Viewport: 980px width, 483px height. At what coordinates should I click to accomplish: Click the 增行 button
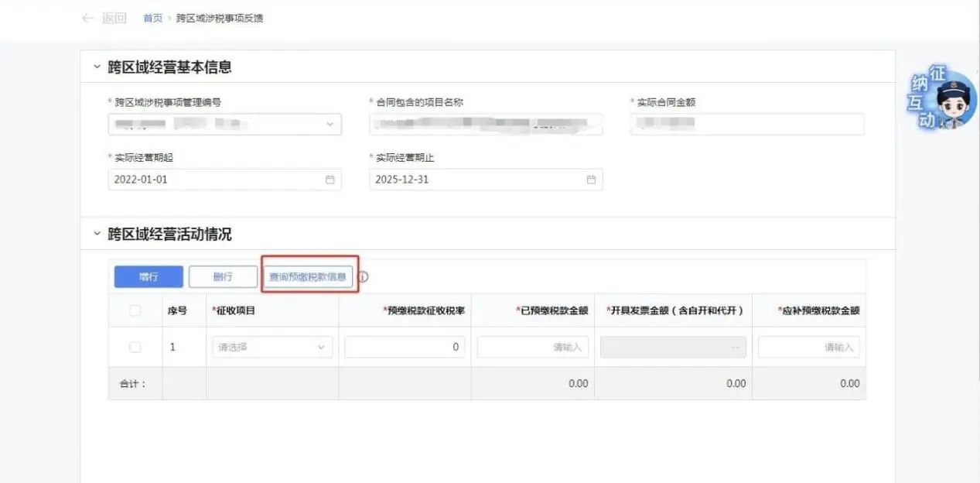click(149, 276)
